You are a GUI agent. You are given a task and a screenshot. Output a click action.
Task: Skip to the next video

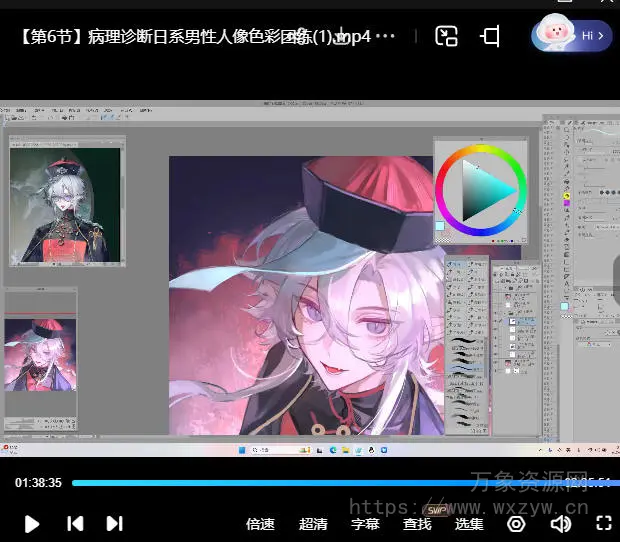tap(114, 523)
